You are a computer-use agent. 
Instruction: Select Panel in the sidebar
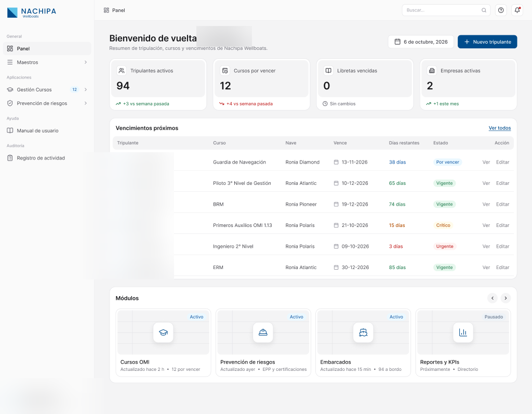coord(47,48)
